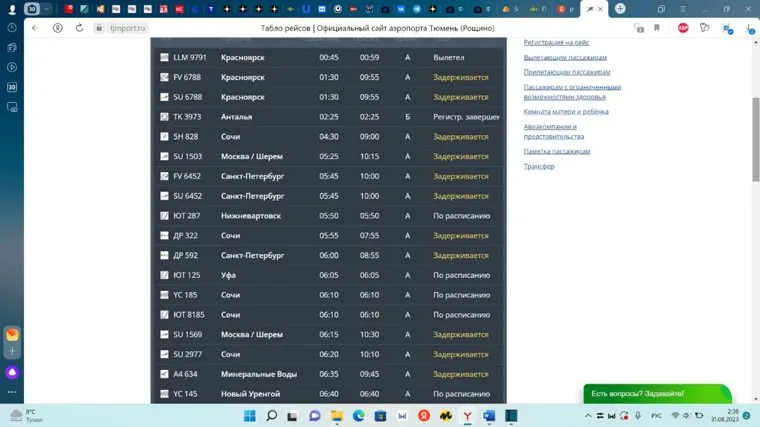760x427 pixels.
Task: Switch to the tab counter showing 30
Action: [33, 9]
